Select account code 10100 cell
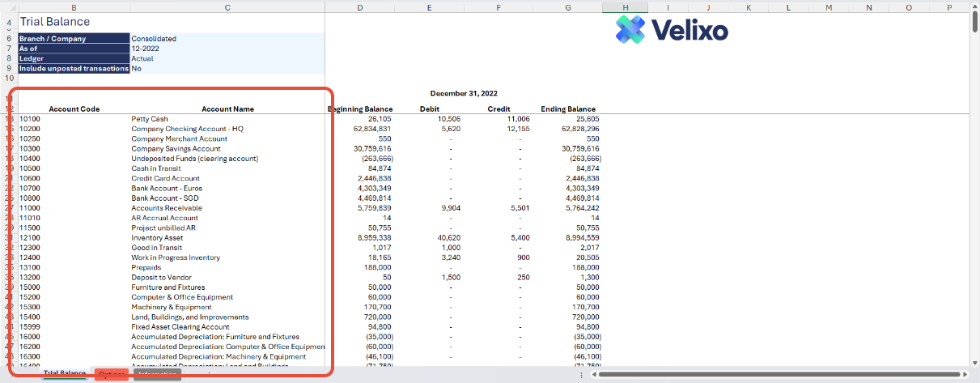Image resolution: width=980 pixels, height=383 pixels. click(x=74, y=119)
